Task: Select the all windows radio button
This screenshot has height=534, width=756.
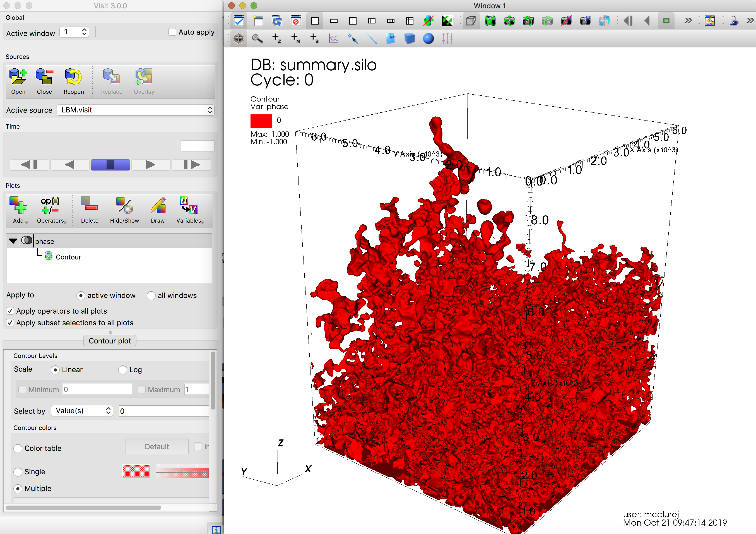Action: click(x=151, y=295)
